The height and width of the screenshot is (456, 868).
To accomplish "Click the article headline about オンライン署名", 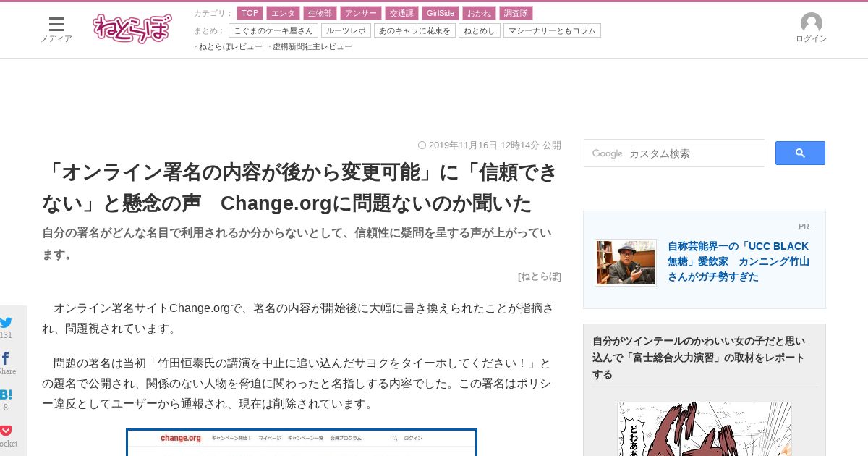I will (300, 187).
